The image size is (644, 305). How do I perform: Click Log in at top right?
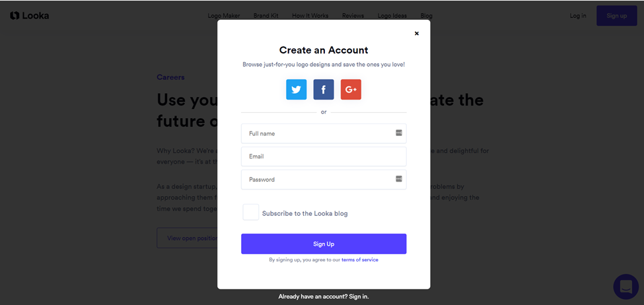click(x=578, y=16)
